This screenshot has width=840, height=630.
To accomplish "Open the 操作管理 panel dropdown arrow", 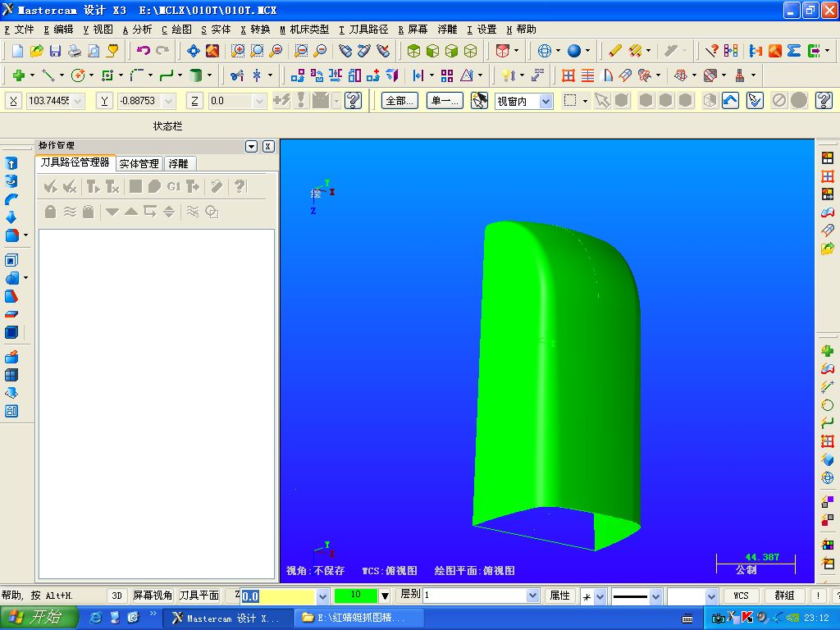I will click(x=251, y=146).
